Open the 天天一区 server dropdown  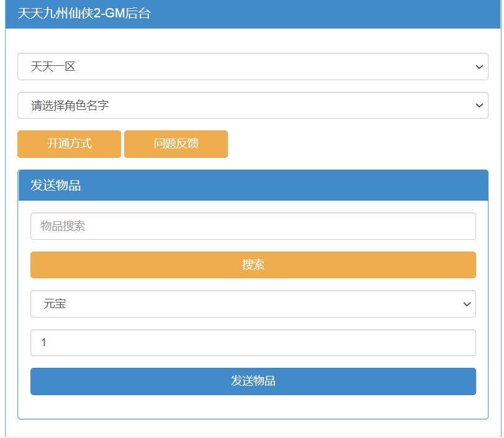point(253,66)
